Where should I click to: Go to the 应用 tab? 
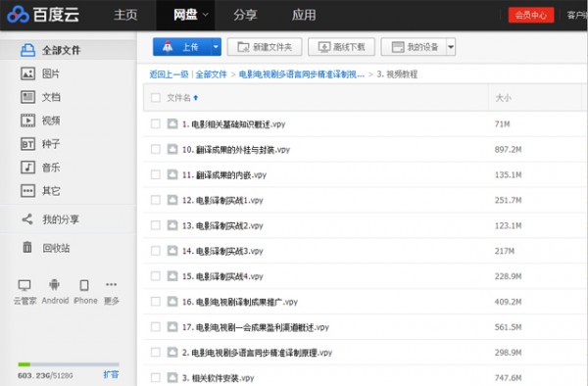(x=304, y=15)
